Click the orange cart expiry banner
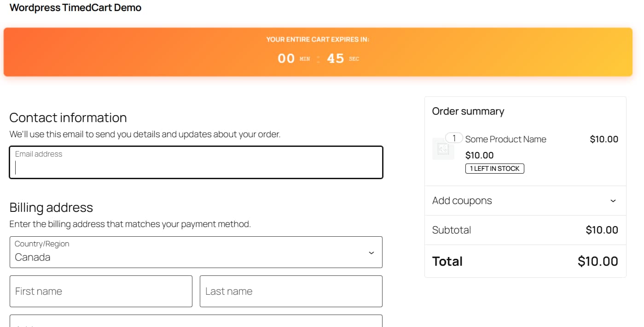Viewport: 644px width, 327px height. [x=318, y=51]
